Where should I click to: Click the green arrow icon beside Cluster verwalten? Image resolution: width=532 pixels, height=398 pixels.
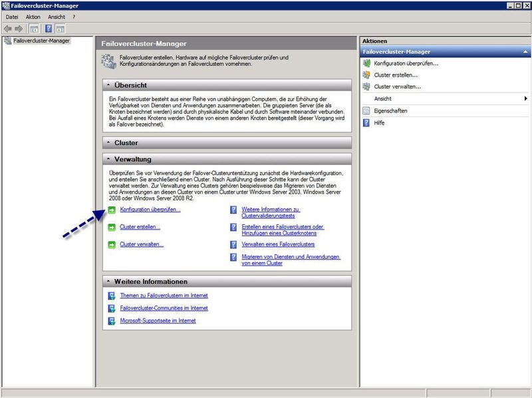(x=112, y=244)
